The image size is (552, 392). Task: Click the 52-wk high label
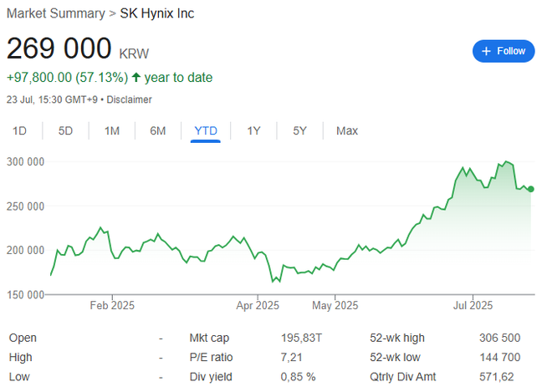coord(396,338)
